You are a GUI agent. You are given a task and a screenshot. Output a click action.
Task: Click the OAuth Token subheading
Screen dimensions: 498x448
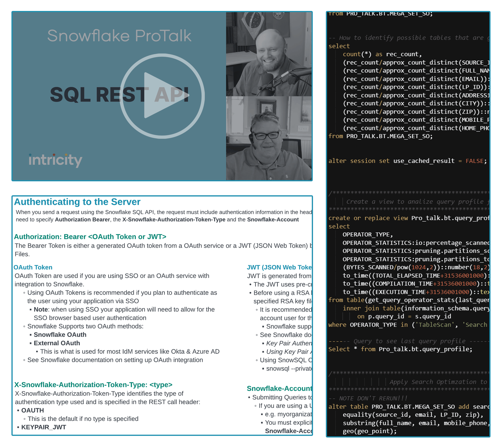33,267
